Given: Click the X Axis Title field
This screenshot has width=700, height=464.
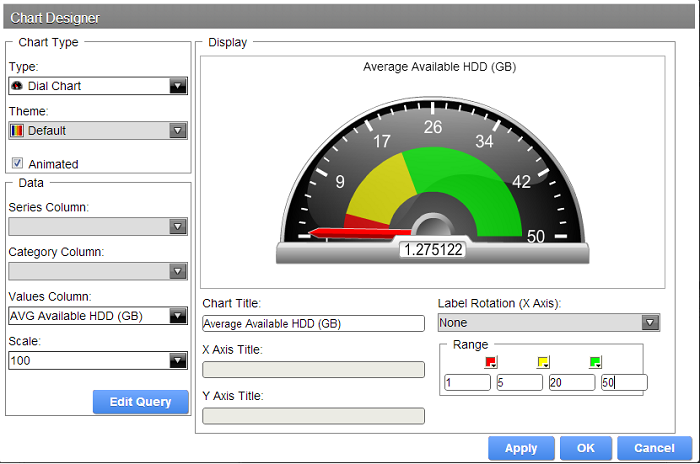Looking at the screenshot, I should pos(313,369).
